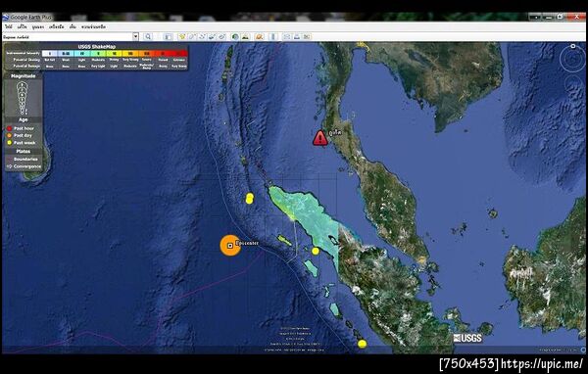Select the Add Image Overlay tool
The image size is (588, 374).
(x=212, y=36)
